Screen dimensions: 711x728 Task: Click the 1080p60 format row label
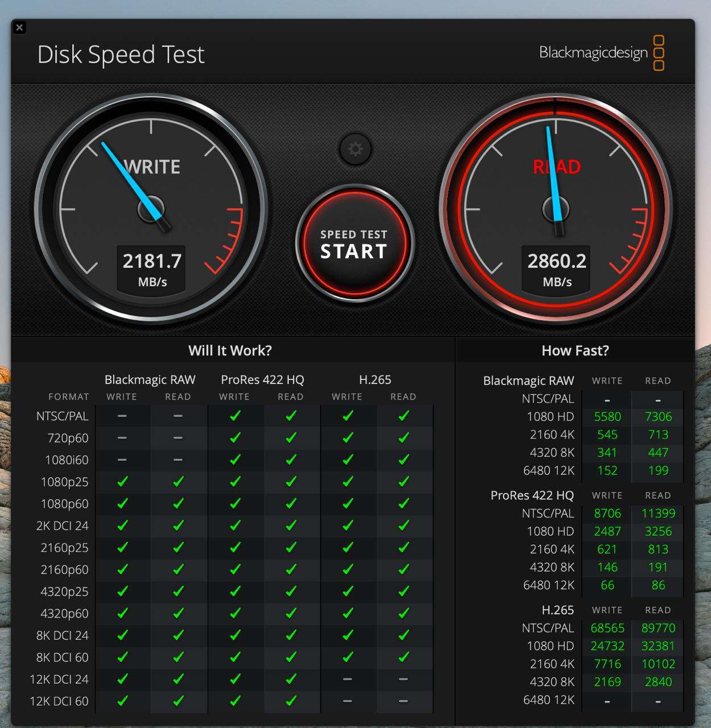[x=64, y=504]
